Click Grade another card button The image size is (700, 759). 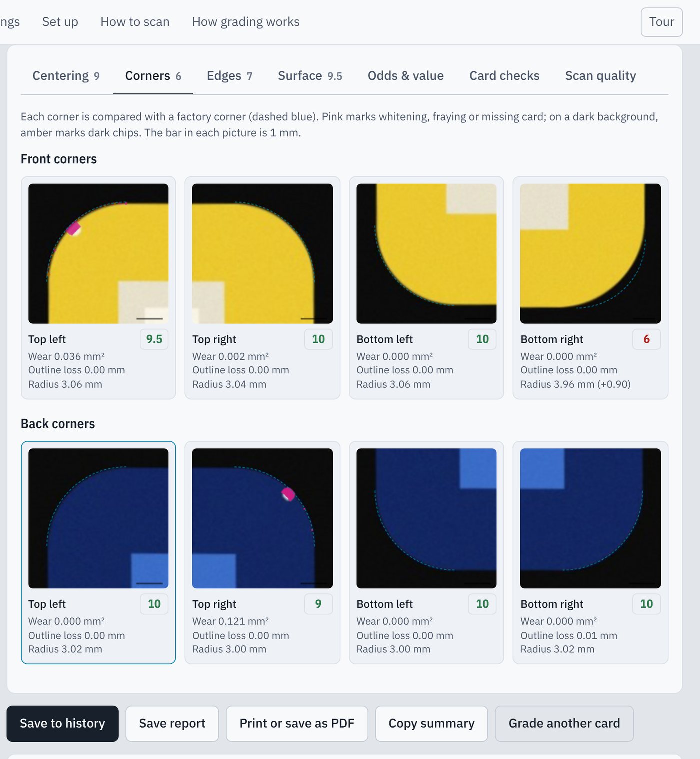(x=564, y=723)
